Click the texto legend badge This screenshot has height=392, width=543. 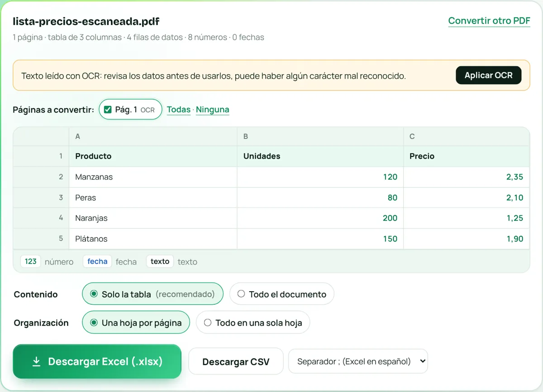[x=160, y=261]
